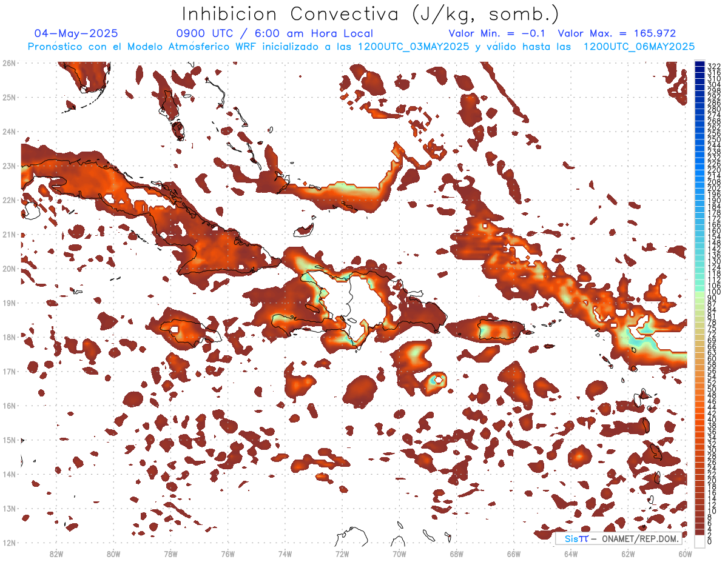Click the 66W longitude label

point(514,553)
